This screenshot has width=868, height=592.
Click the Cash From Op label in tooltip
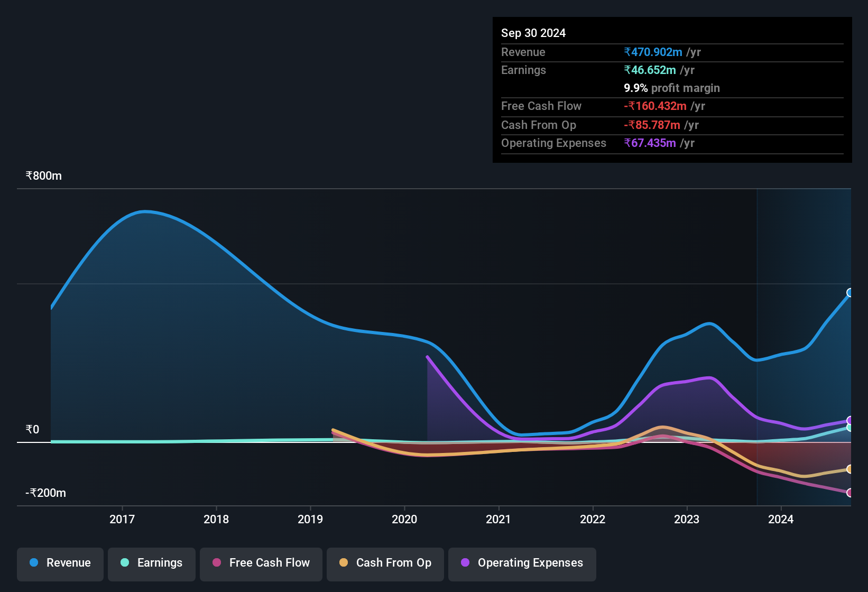539,125
